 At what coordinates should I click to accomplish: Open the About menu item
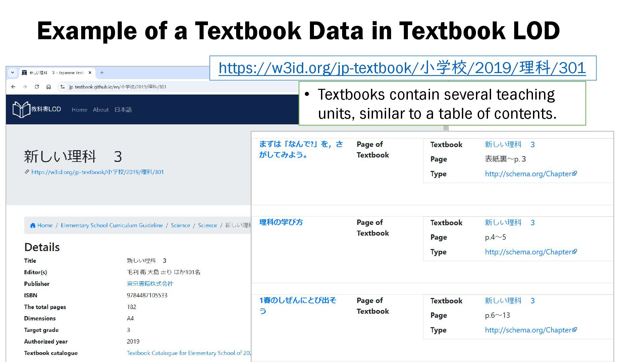point(101,110)
